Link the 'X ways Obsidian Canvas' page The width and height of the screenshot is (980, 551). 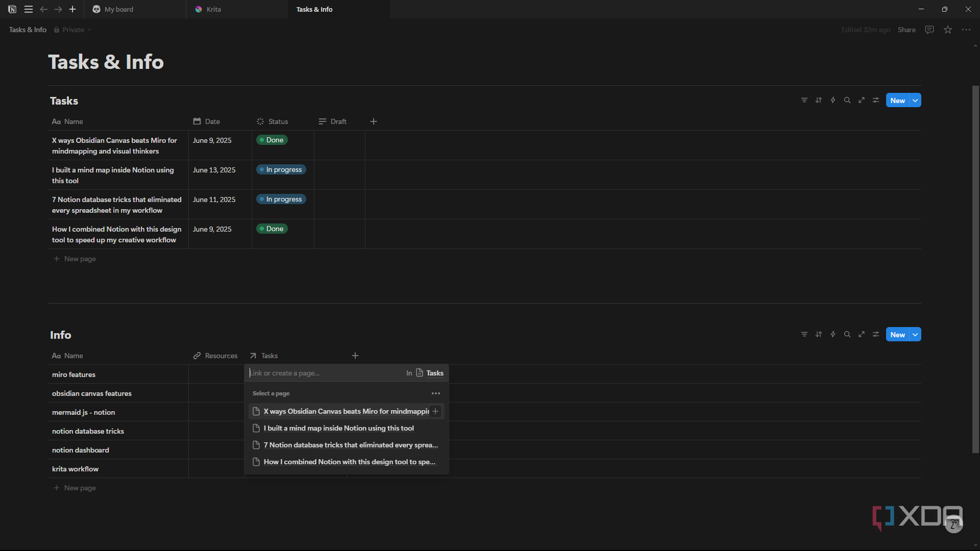[435, 411]
